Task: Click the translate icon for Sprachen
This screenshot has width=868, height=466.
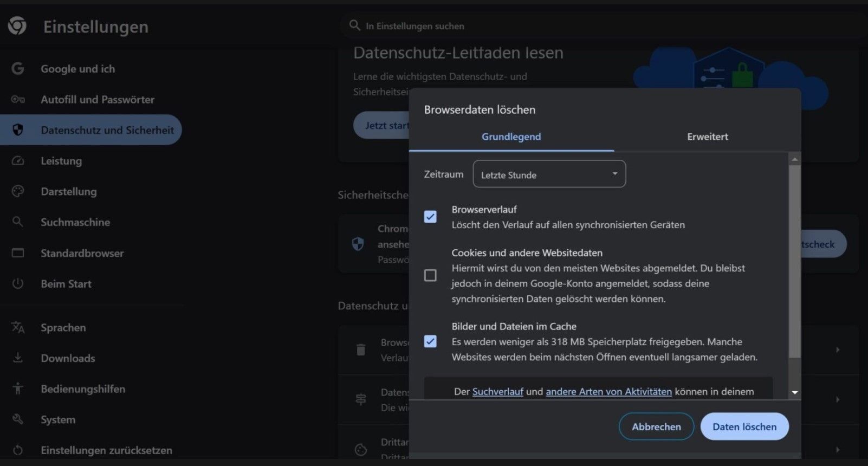Action: 18,327
